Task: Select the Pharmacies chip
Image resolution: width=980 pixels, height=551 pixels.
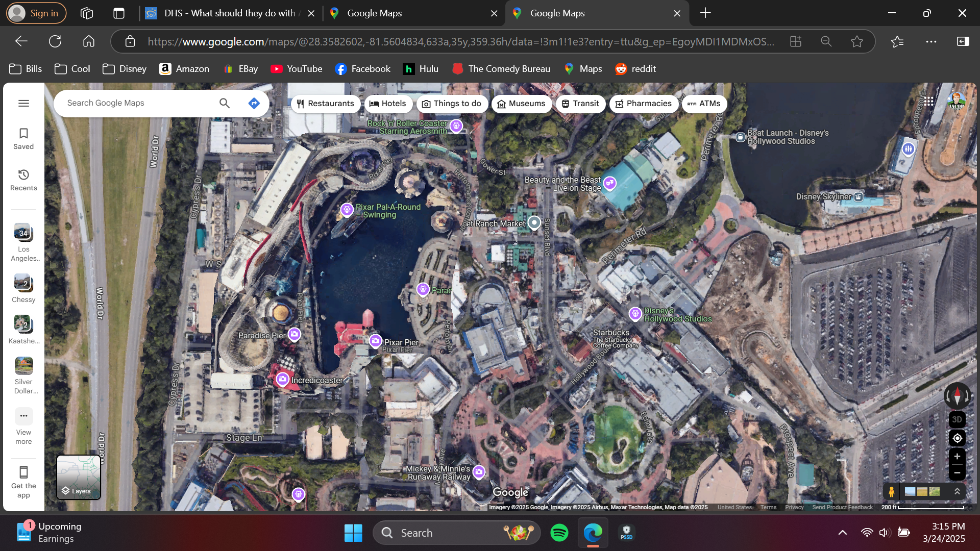Action: [x=643, y=104]
